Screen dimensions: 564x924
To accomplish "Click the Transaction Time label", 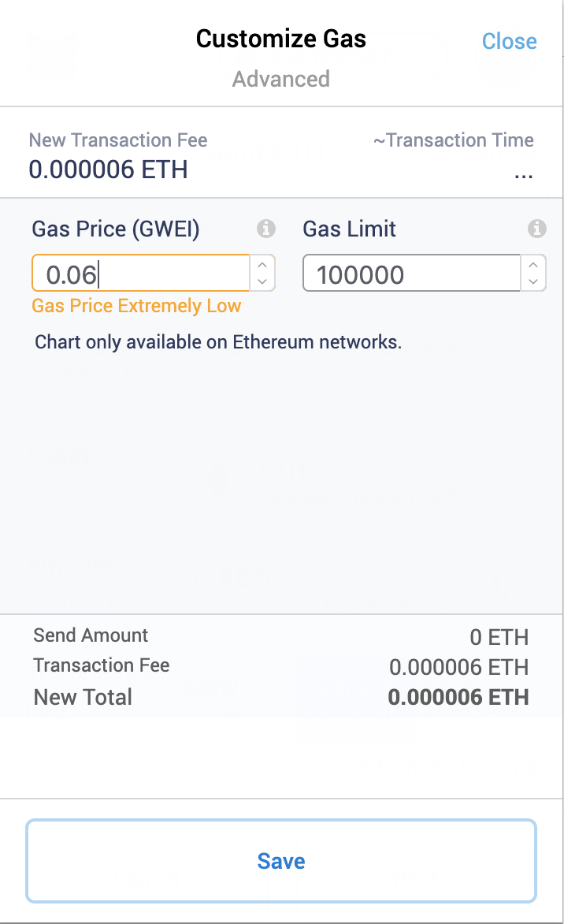I will coord(455,140).
